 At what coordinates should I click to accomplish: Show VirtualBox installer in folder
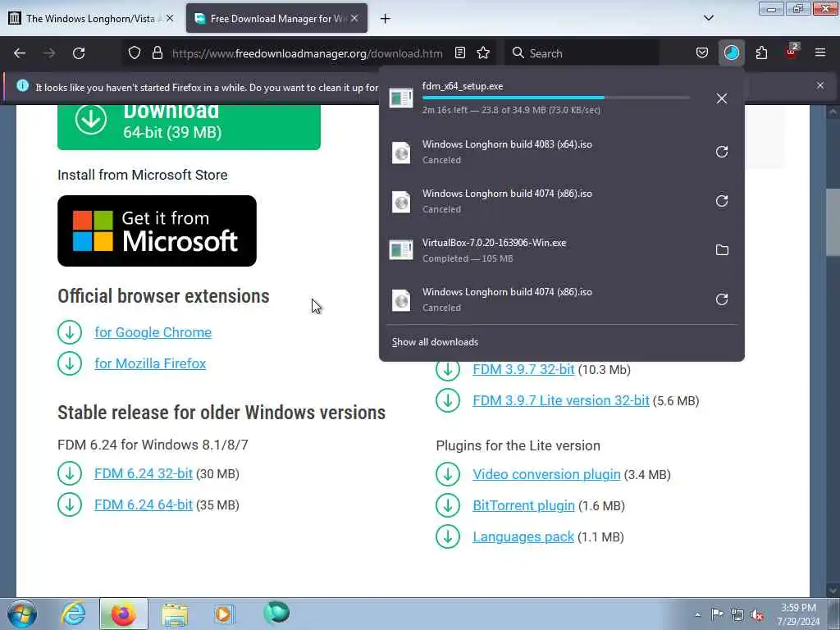coord(722,249)
